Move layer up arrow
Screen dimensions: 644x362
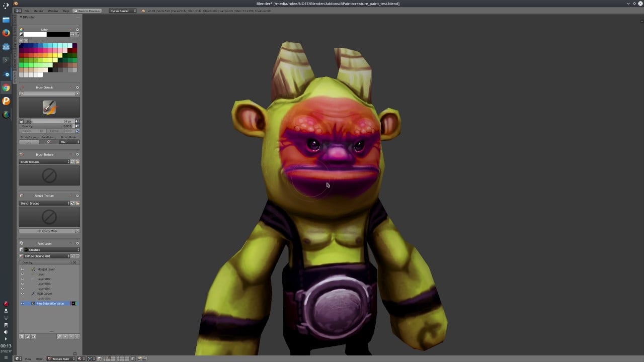65,336
